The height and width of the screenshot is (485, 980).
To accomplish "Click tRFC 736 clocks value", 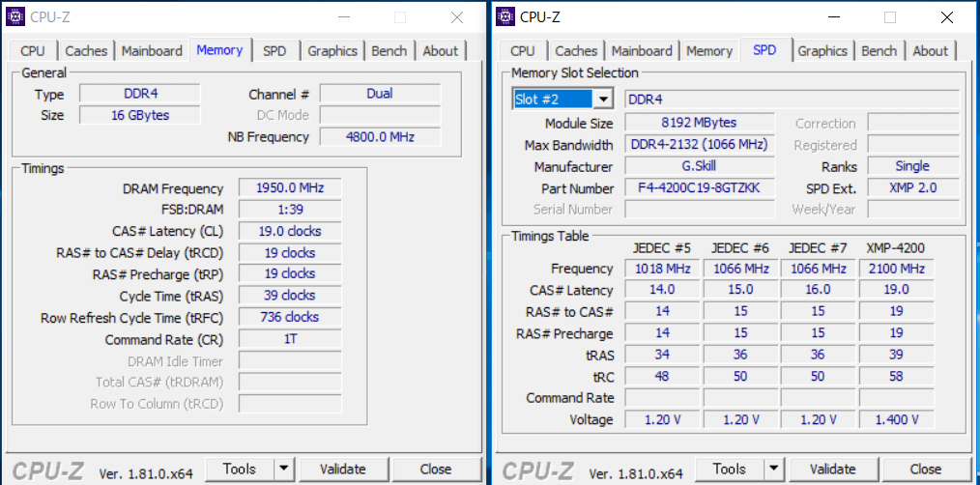I will [x=290, y=317].
